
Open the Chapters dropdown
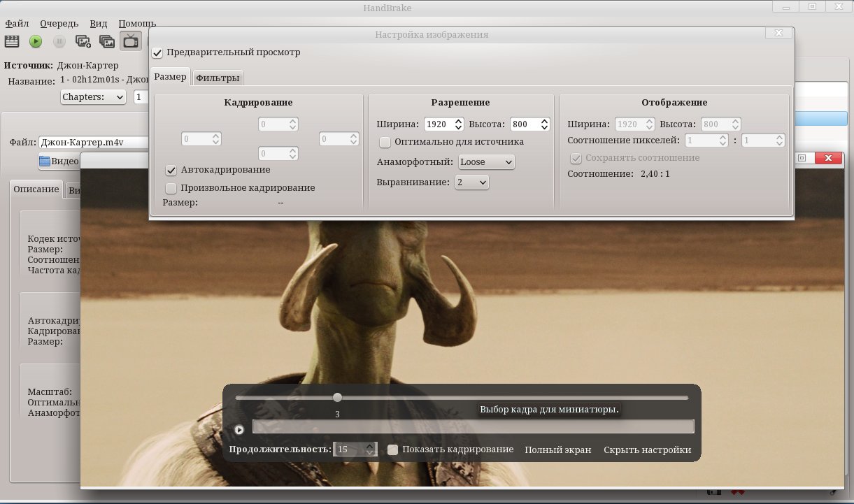coord(93,97)
